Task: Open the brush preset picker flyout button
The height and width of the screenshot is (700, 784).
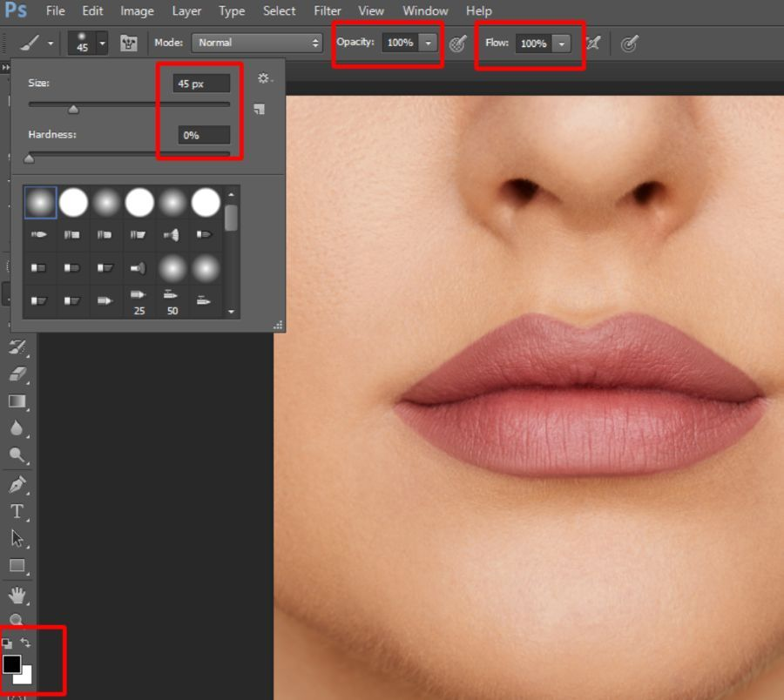Action: click(x=259, y=110)
